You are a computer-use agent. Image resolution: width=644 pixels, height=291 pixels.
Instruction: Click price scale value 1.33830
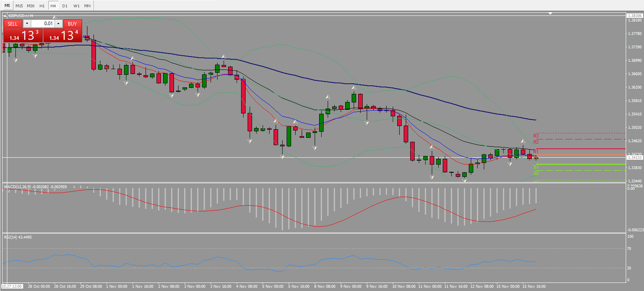pos(635,168)
